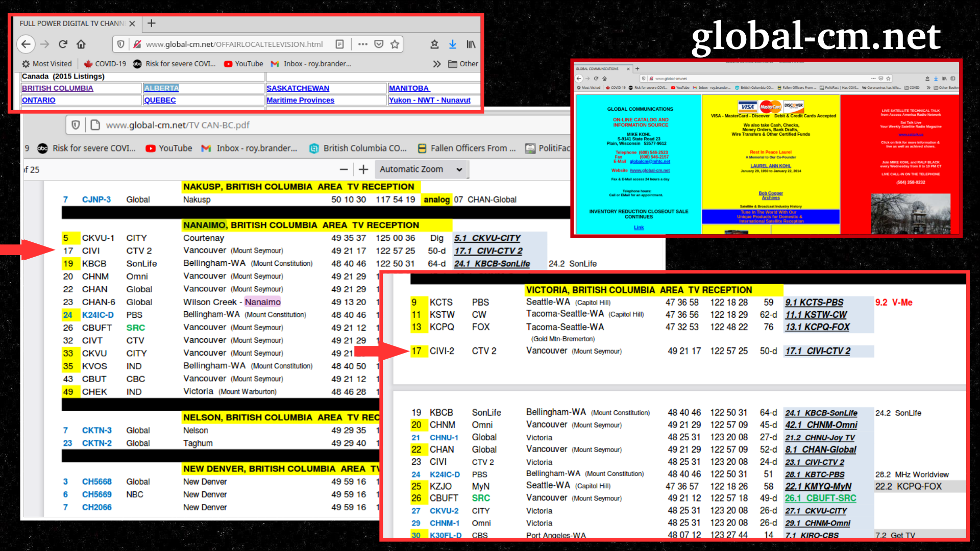
Task: Go to the Firefox home page icon
Action: tap(81, 44)
